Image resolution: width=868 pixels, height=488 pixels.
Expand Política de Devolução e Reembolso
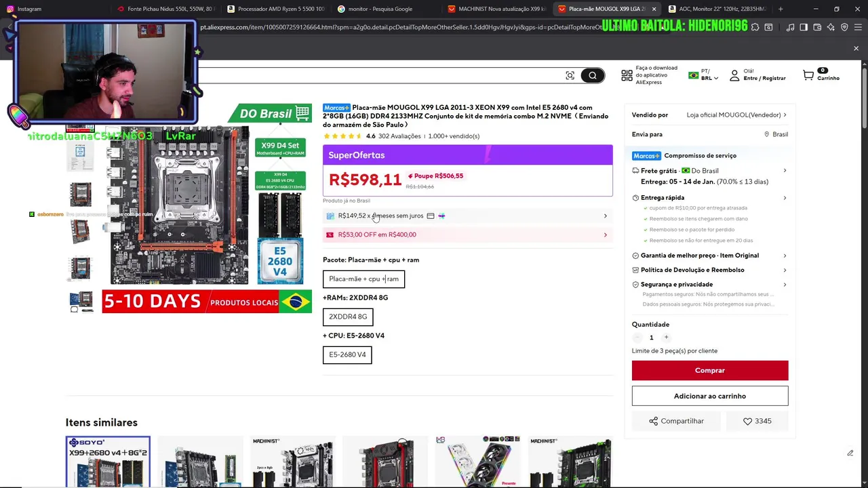click(710, 270)
